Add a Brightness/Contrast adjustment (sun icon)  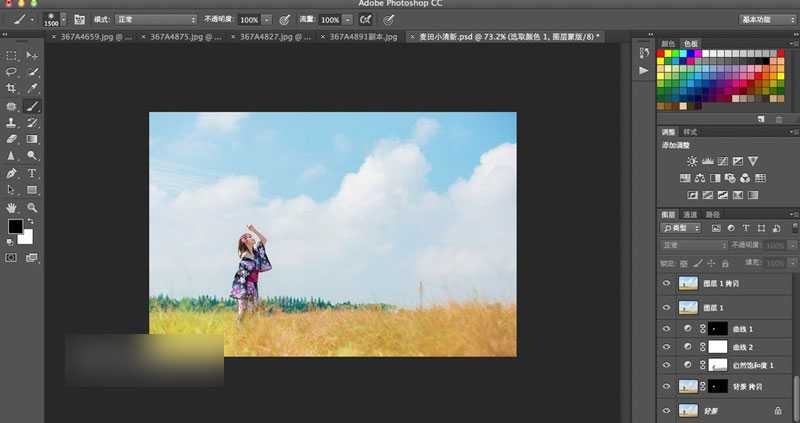coord(689,161)
